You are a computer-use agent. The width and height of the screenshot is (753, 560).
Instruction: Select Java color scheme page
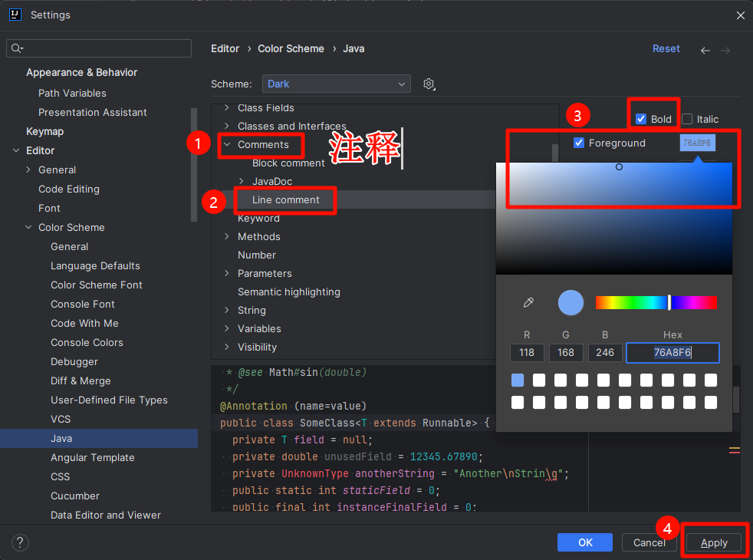pyautogui.click(x=61, y=439)
